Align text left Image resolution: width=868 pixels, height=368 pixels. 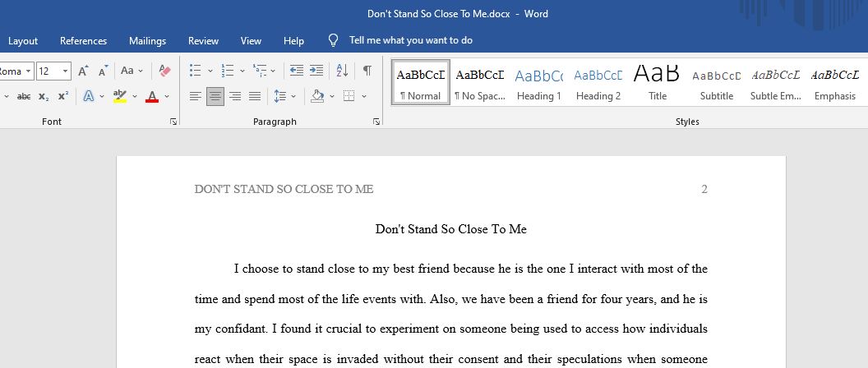click(x=195, y=96)
